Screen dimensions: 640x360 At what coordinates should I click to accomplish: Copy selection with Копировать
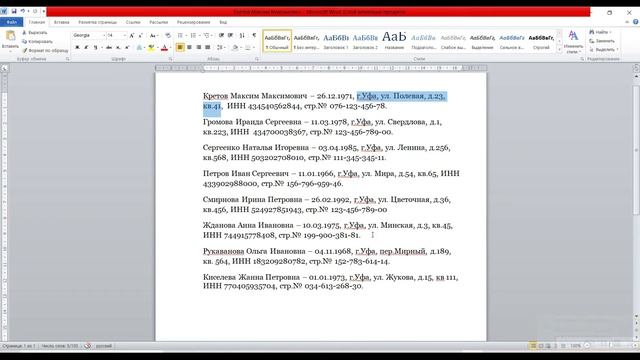click(x=37, y=41)
